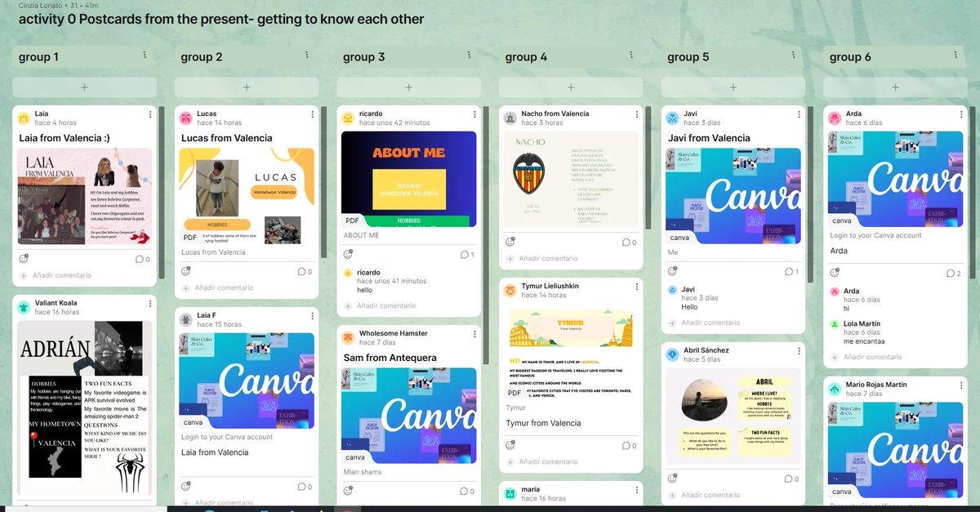Viewport: 980px width, 512px height.
Task: Add comment on Laia from Valencia post
Action: [x=62, y=275]
